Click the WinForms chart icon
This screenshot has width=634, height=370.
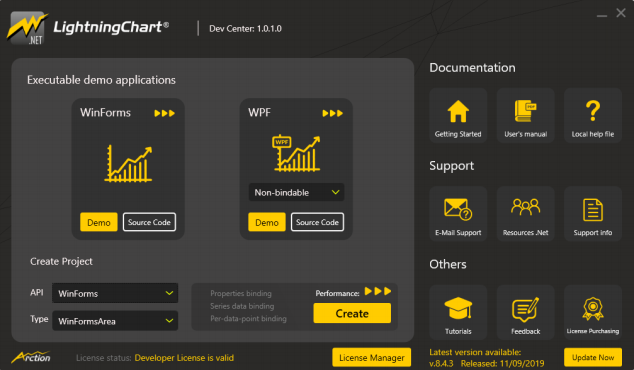[x=128, y=164]
